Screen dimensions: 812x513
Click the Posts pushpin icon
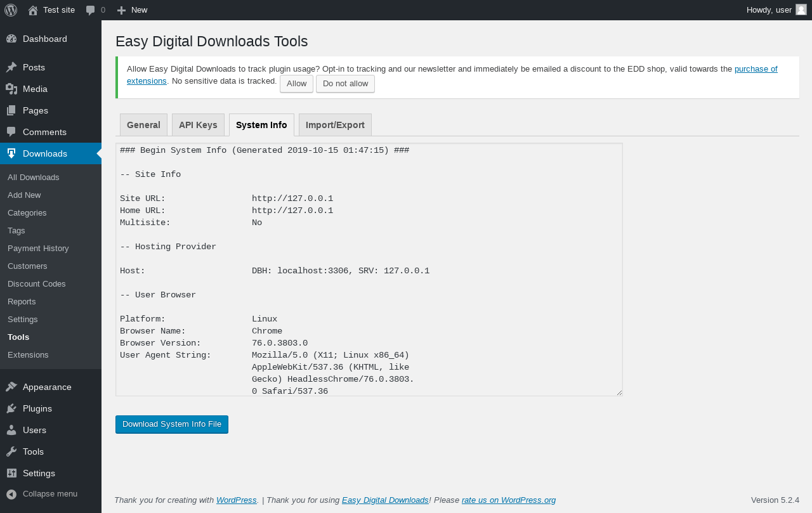click(11, 67)
